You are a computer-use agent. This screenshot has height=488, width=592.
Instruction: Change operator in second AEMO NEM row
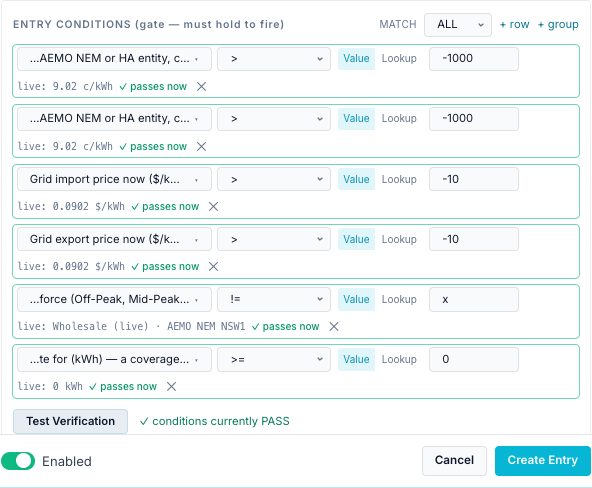[274, 119]
